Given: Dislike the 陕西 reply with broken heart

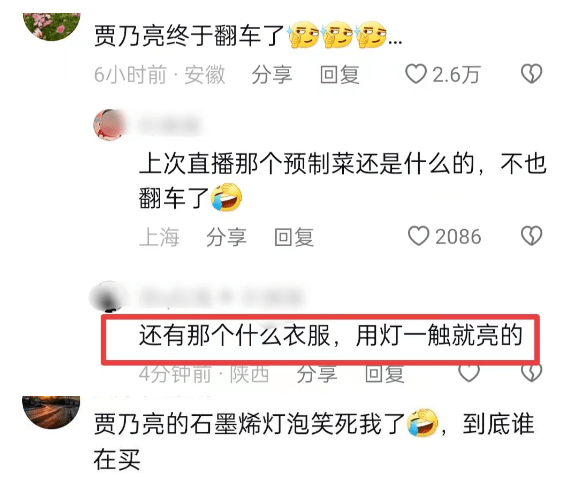Looking at the screenshot, I should [531, 373].
